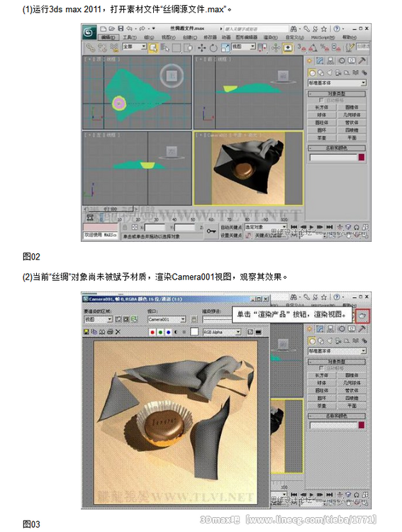The height and width of the screenshot is (532, 402).
Task: Click the large key Set Keys icon in 图02
Action: tap(211, 231)
